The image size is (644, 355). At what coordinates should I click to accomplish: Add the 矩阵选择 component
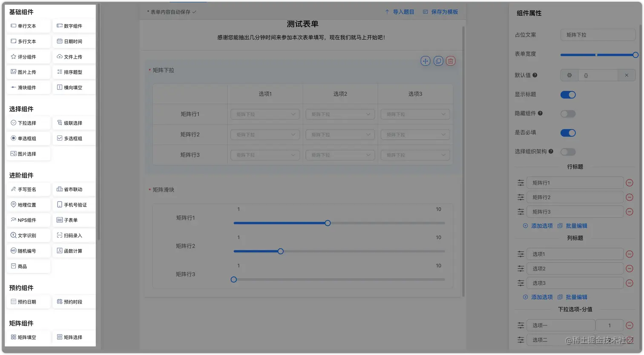click(74, 337)
